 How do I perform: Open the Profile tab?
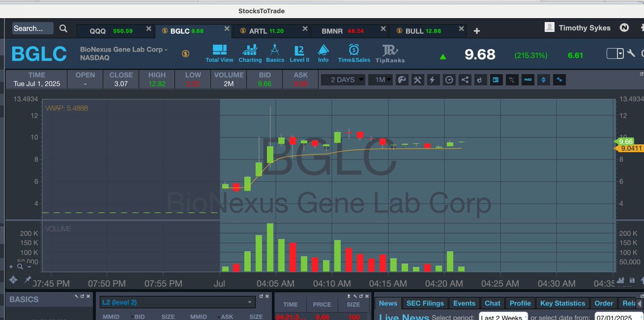pyautogui.click(x=520, y=303)
